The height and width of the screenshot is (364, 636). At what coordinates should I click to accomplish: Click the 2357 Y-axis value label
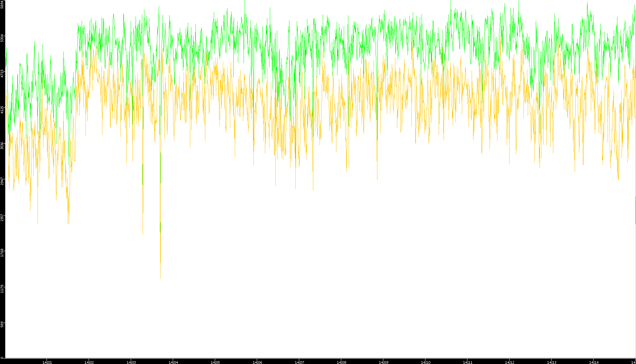(x=2, y=217)
